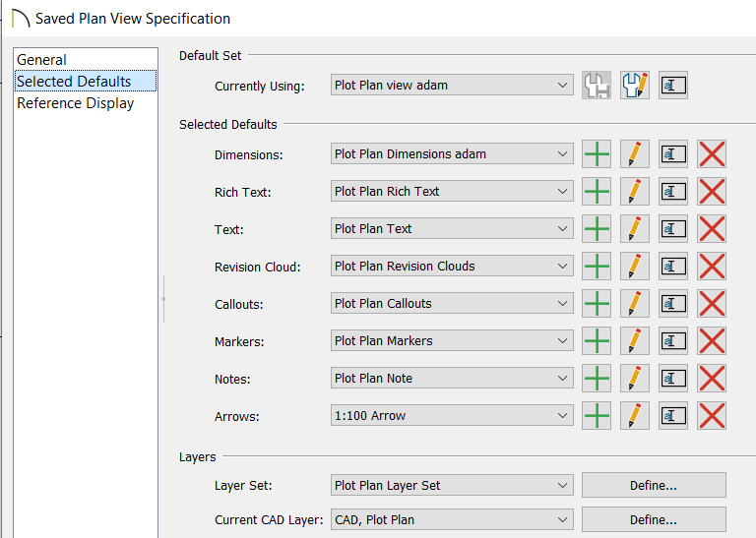The width and height of the screenshot is (756, 538).
Task: Open the Dimensions dropdown
Action: pos(452,153)
